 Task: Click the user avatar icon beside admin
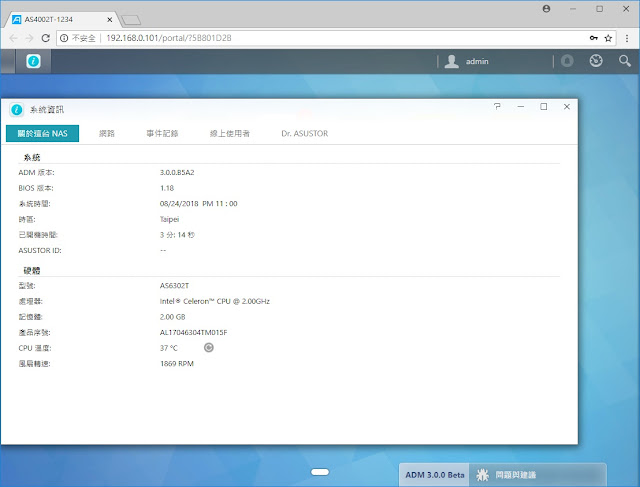pyautogui.click(x=451, y=61)
